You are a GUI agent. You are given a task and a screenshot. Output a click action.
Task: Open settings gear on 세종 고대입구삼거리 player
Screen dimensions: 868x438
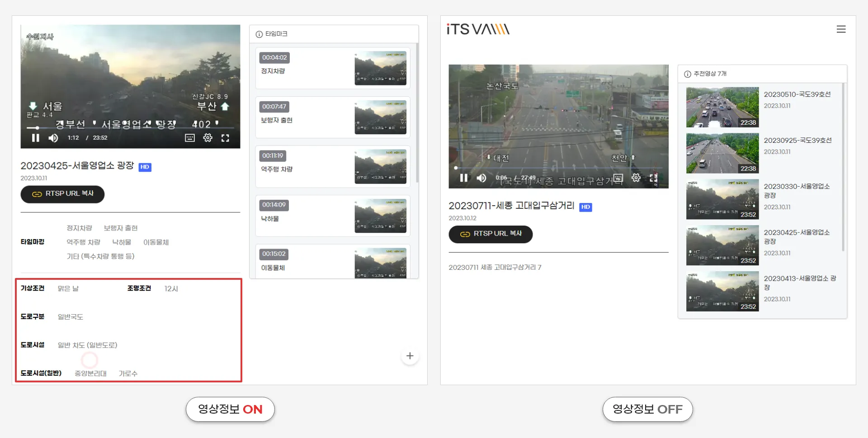click(x=636, y=178)
